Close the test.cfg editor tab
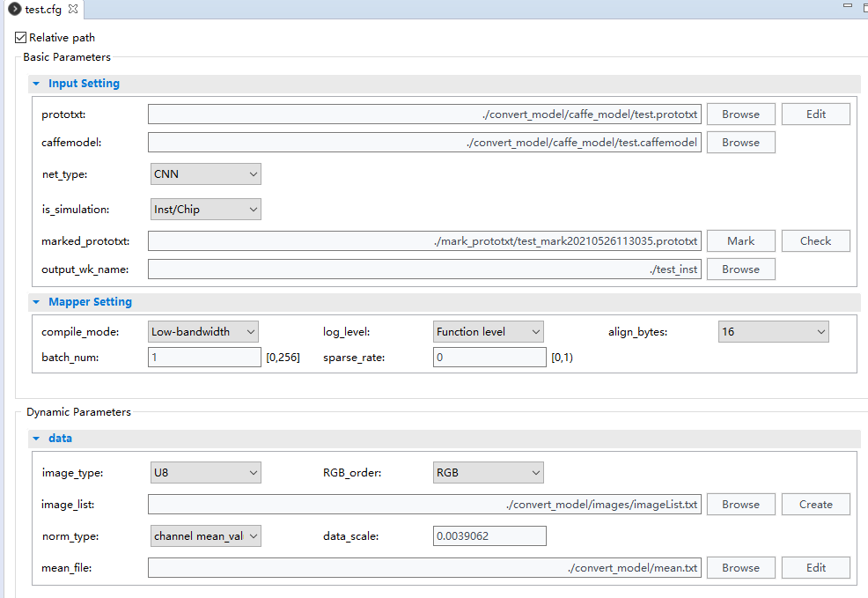Screen dimensions: 868x598 72,9
